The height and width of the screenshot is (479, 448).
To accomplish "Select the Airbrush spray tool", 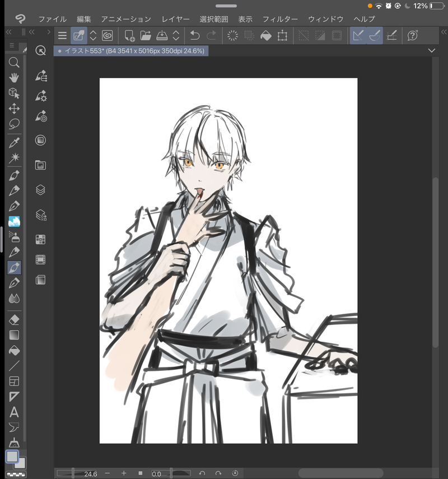I will [14, 237].
